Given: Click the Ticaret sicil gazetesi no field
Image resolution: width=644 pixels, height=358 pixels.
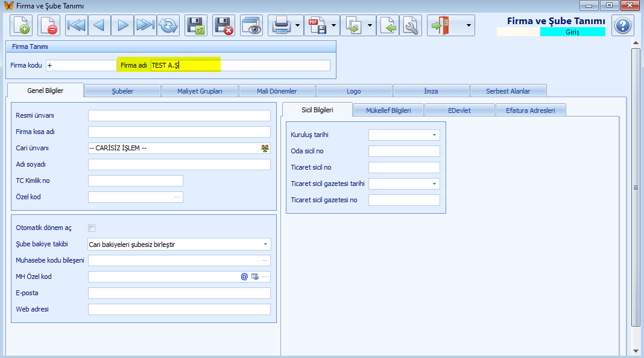Looking at the screenshot, I should click(x=404, y=200).
